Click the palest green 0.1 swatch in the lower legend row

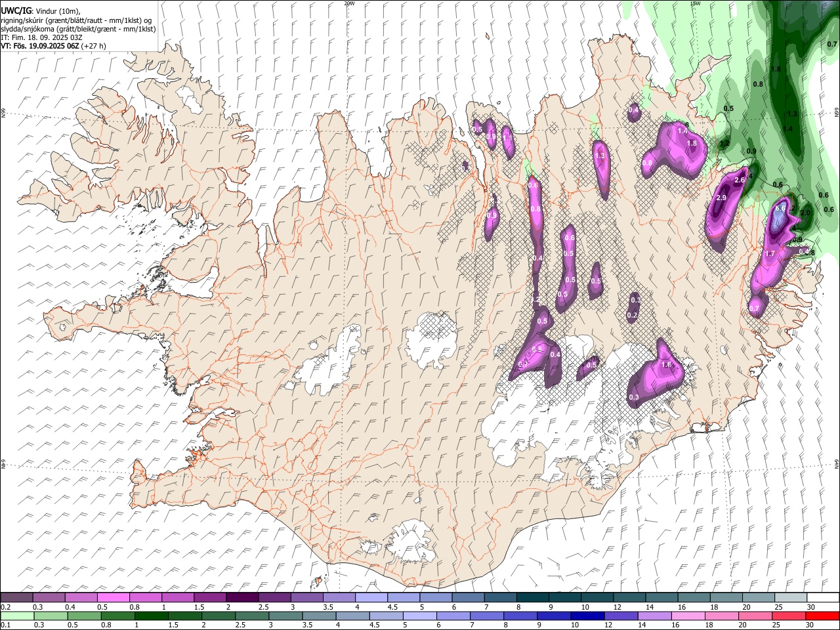click(x=18, y=616)
